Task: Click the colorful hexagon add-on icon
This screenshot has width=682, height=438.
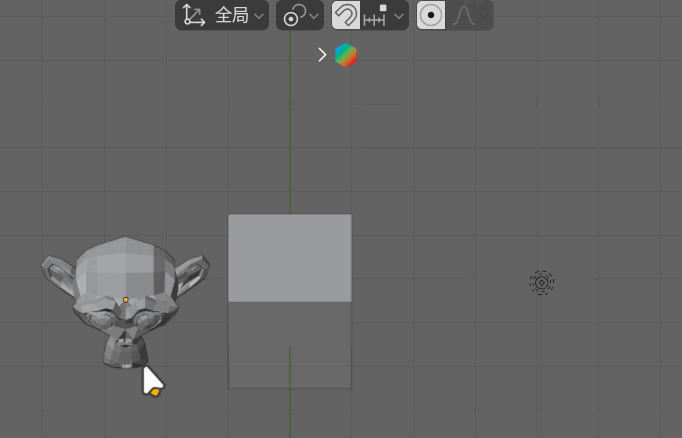Action: (346, 55)
